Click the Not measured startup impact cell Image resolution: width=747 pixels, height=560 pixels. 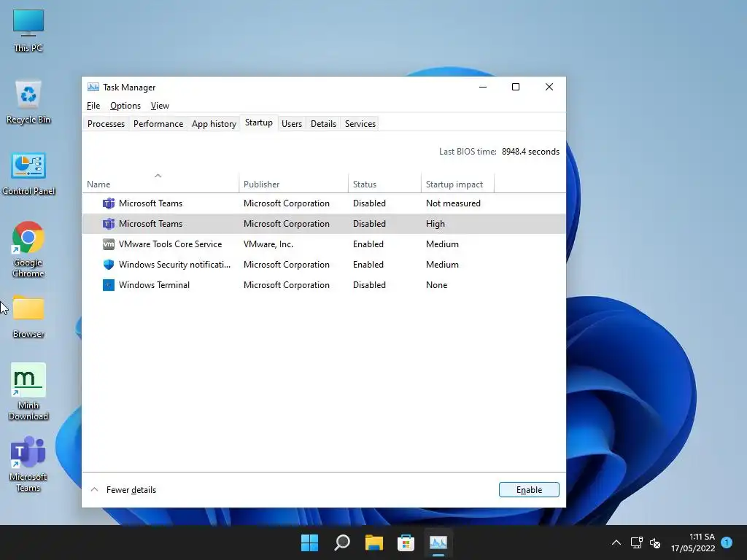tap(453, 203)
